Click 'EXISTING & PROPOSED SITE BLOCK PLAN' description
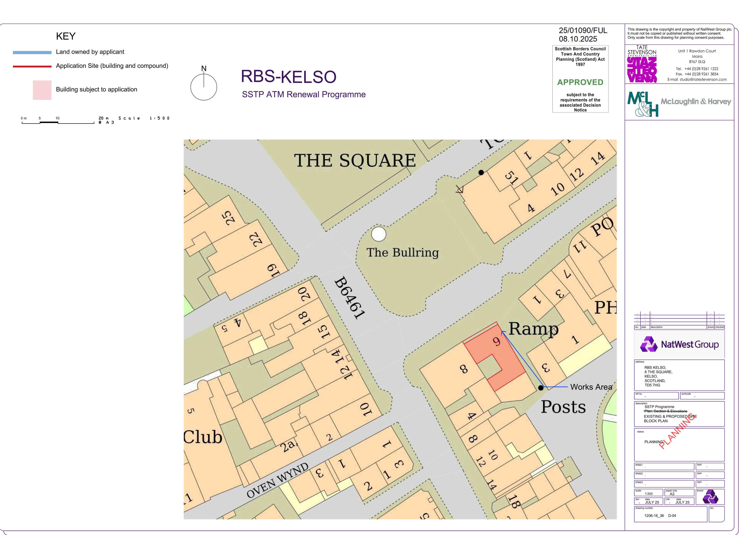756x535 pixels. pos(670,419)
